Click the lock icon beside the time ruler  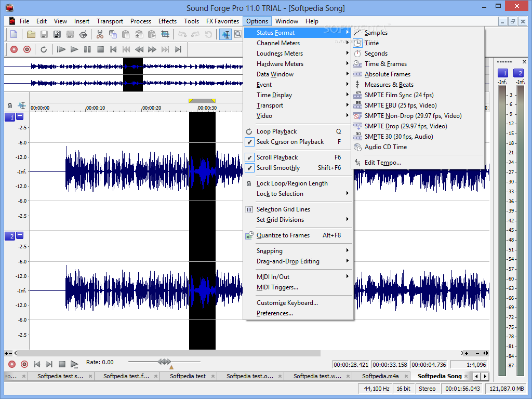10,105
